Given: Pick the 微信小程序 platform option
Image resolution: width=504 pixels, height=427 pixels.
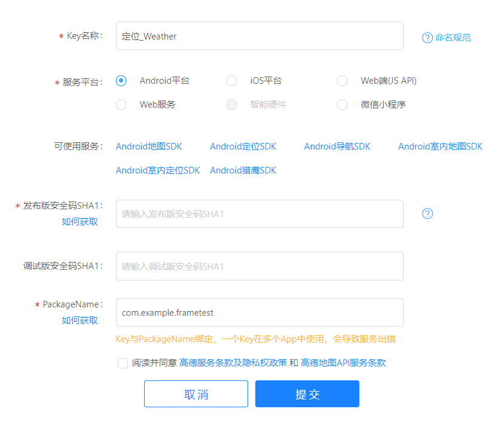Looking at the screenshot, I should [x=342, y=104].
